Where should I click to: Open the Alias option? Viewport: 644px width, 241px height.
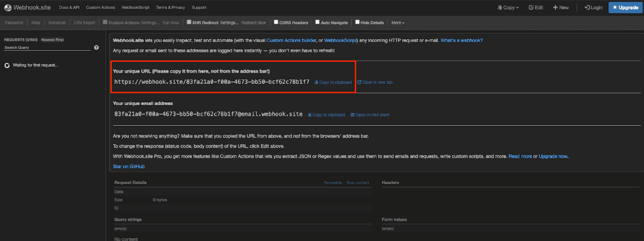(x=36, y=22)
